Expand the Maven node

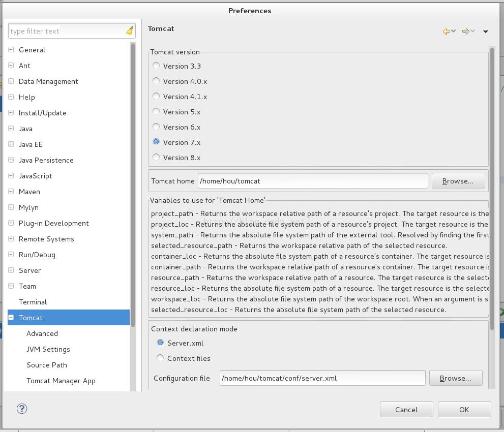(11, 191)
